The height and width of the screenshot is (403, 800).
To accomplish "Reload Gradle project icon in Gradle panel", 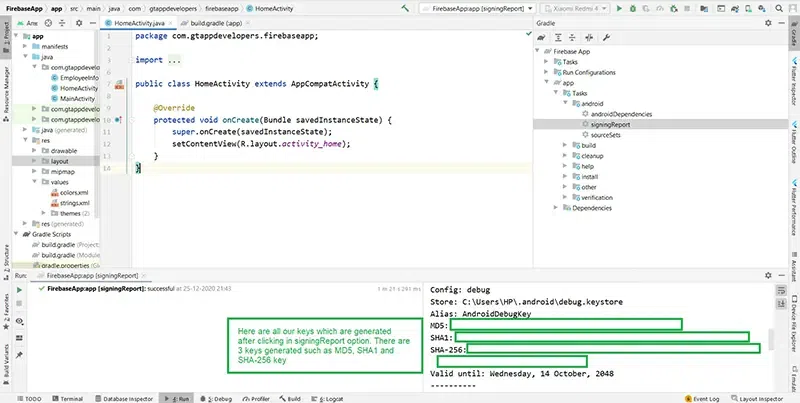I will (x=542, y=37).
